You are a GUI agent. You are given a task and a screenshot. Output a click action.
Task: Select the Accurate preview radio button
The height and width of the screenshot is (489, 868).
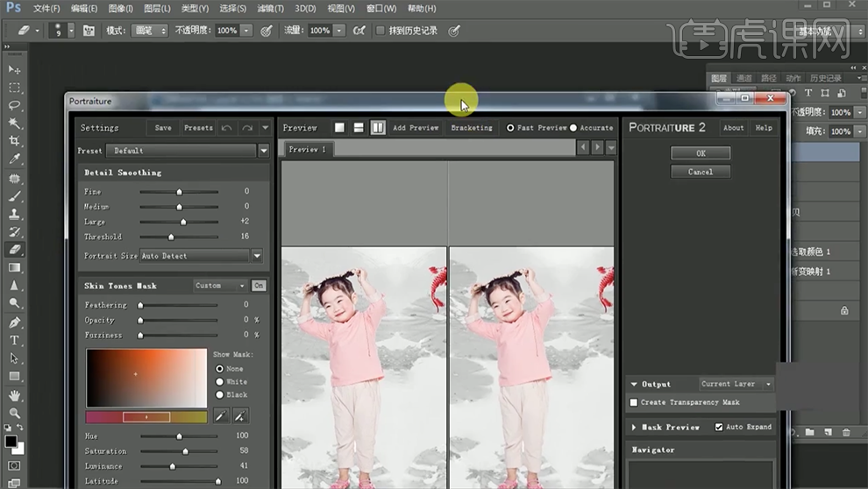tap(573, 128)
